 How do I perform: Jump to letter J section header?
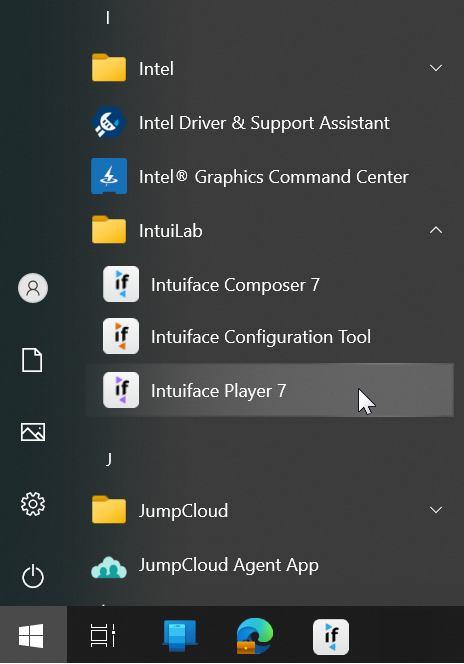pos(109,459)
